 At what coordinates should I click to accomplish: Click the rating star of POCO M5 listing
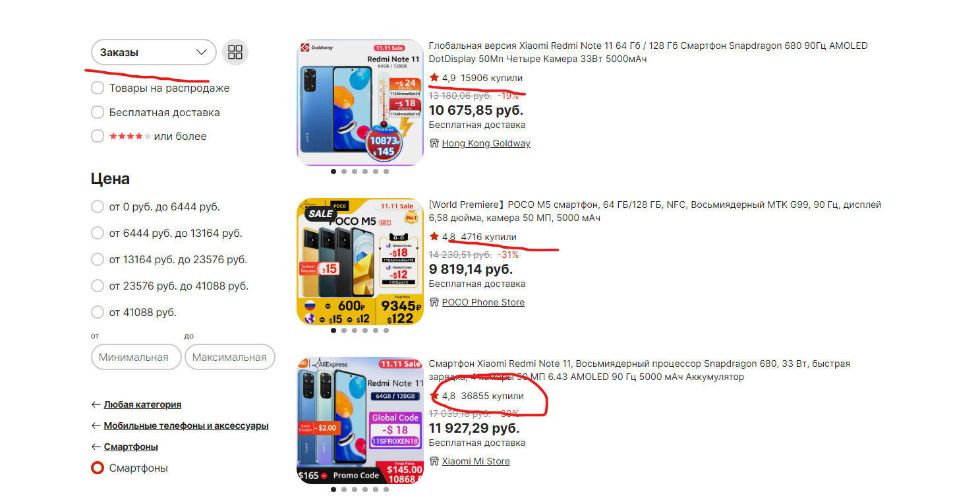434,236
